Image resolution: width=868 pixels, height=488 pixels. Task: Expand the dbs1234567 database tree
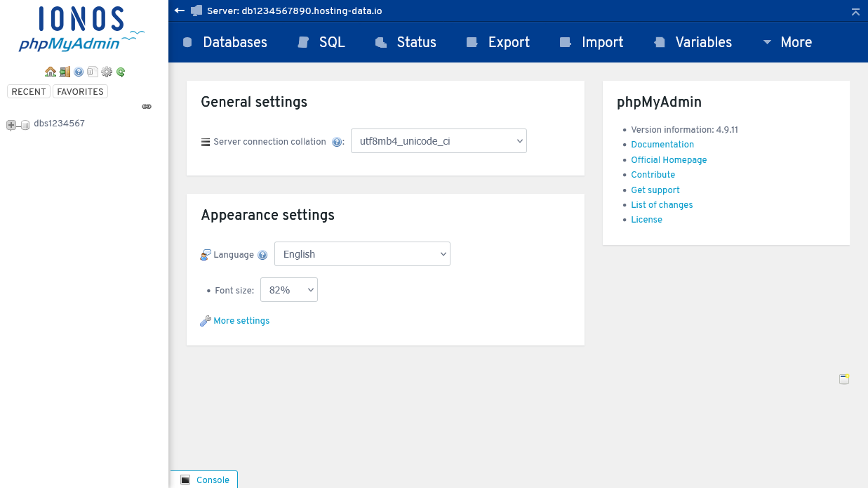coord(11,125)
